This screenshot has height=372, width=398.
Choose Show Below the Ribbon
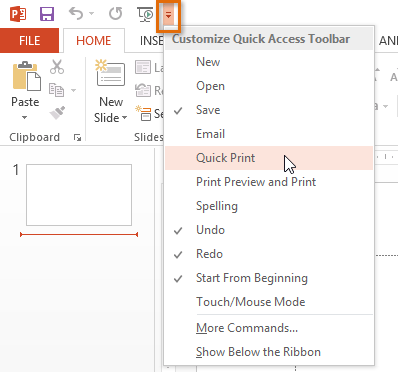[x=269, y=352]
